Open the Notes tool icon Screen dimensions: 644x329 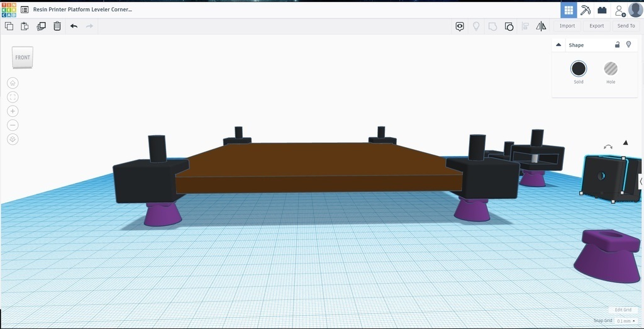point(460,26)
